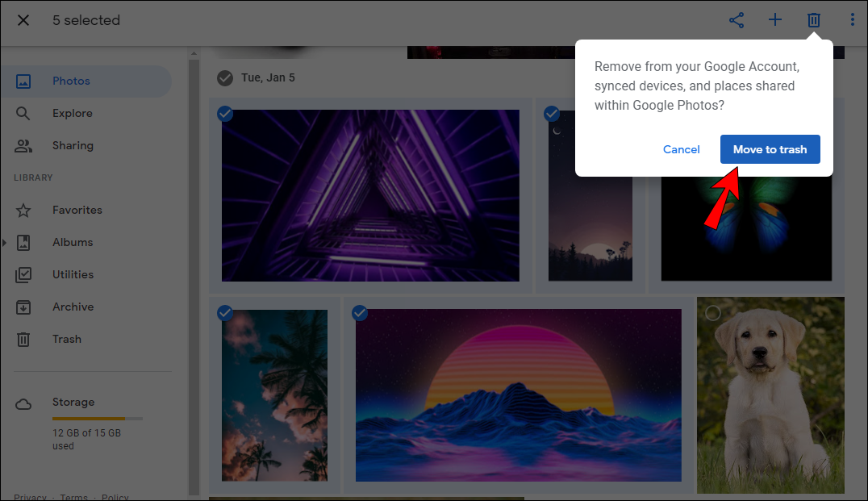Viewport: 868px width, 501px height.
Task: Open Favorites in Library
Action: click(77, 210)
